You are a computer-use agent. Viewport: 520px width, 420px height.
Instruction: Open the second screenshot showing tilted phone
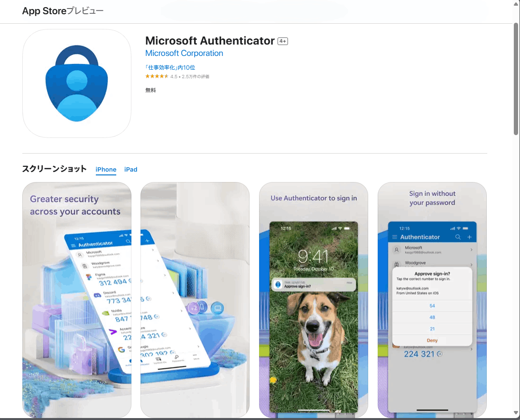[195, 300]
